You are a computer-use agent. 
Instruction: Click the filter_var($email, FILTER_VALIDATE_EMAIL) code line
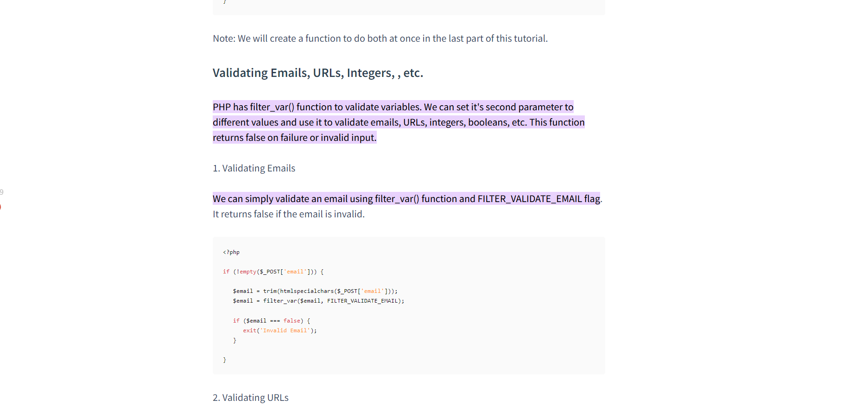click(x=318, y=301)
